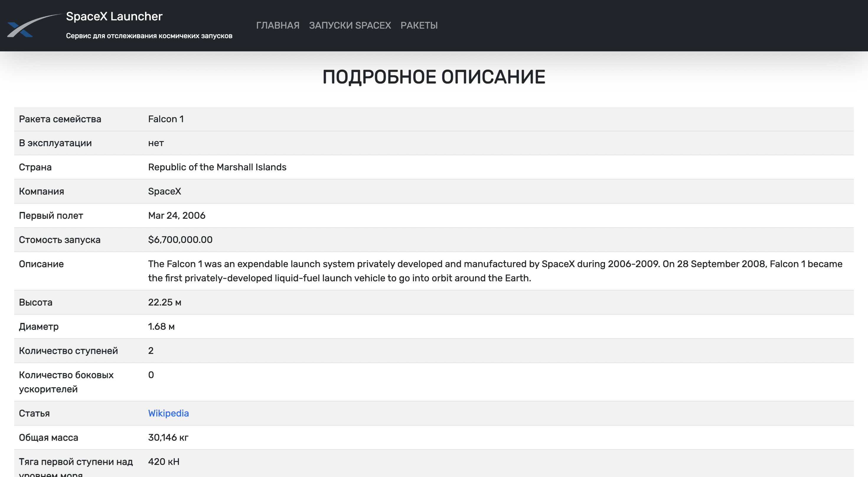The height and width of the screenshot is (477, 868).
Task: Click the site subtitle about tracking launches
Action: coord(149,36)
